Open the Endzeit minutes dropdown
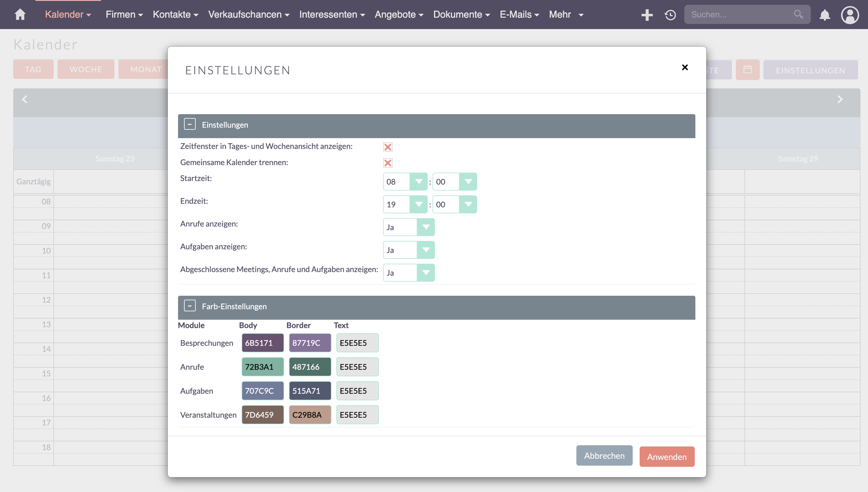Image resolution: width=868 pixels, height=492 pixels. point(455,204)
